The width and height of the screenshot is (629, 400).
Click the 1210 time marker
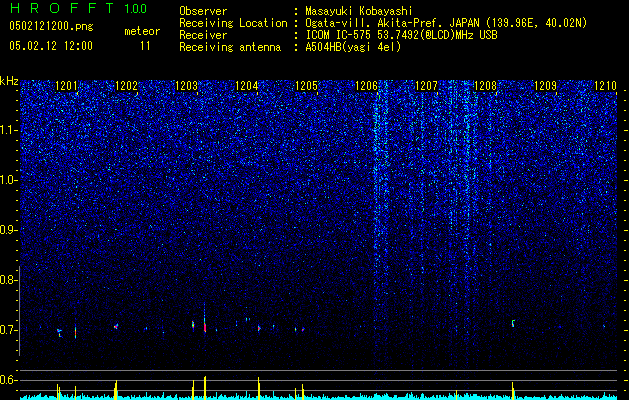point(605,86)
